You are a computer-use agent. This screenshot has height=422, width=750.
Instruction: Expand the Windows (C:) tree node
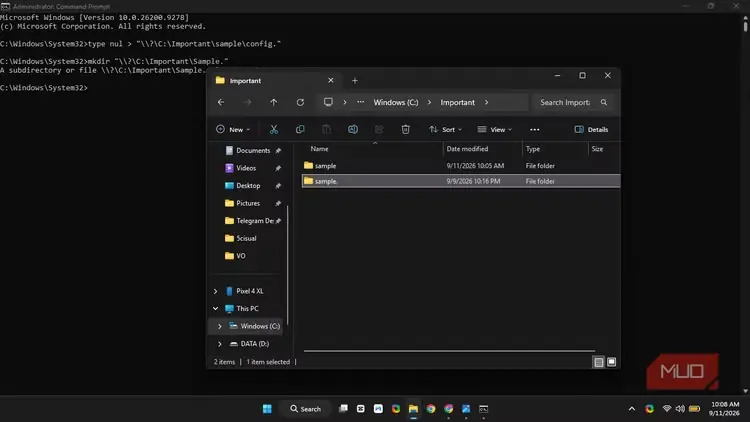point(220,326)
